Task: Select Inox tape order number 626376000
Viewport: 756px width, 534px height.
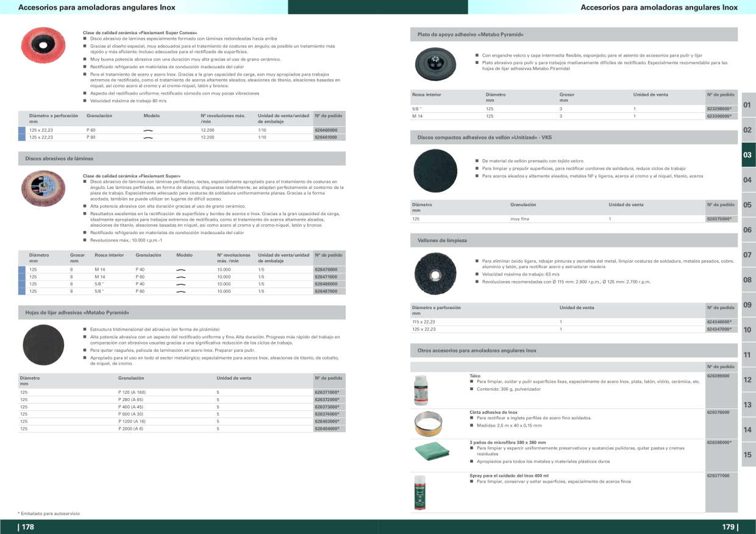Action: (718, 413)
